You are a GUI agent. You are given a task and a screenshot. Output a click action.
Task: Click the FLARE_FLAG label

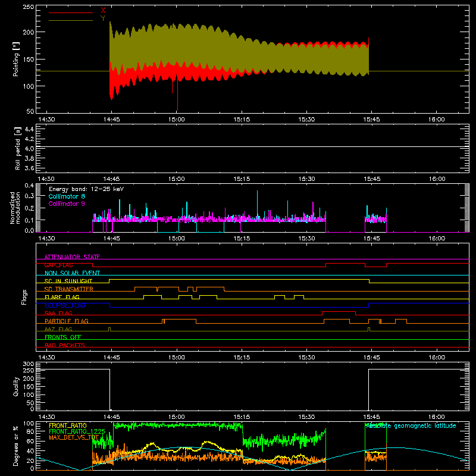62,297
